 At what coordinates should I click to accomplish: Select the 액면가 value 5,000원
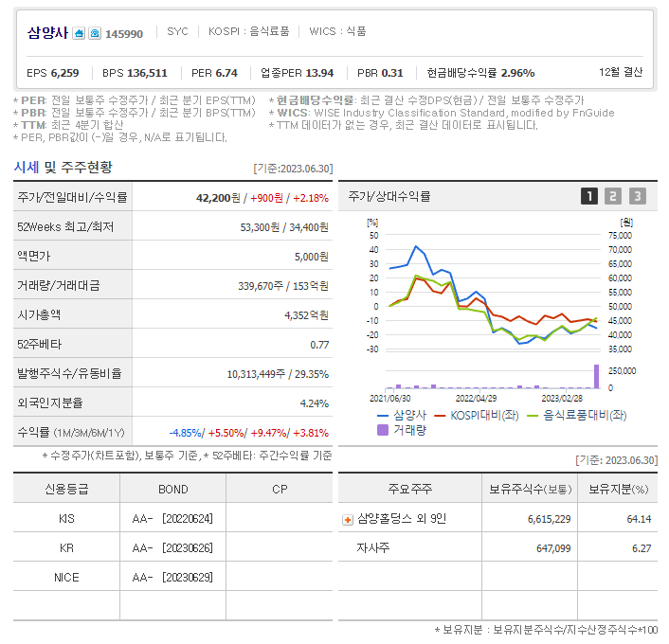(x=312, y=257)
